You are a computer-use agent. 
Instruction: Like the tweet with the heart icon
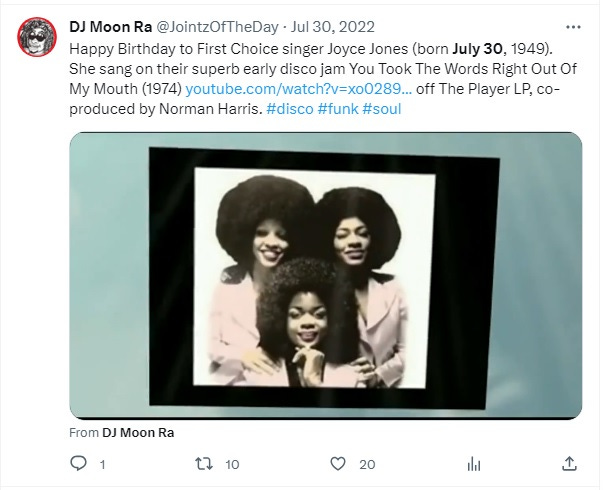[x=338, y=463]
